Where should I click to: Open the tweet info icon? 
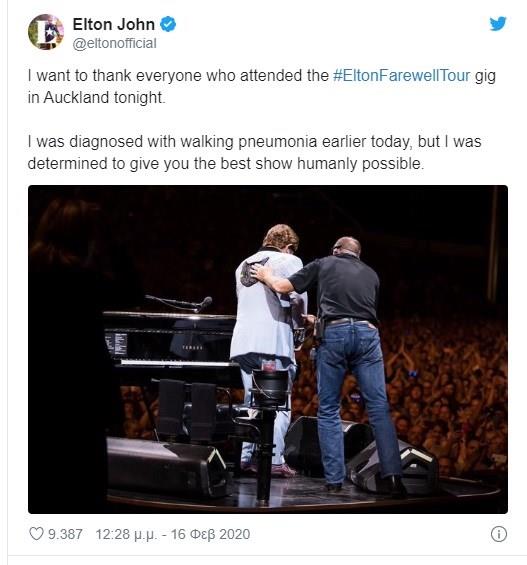click(499, 534)
